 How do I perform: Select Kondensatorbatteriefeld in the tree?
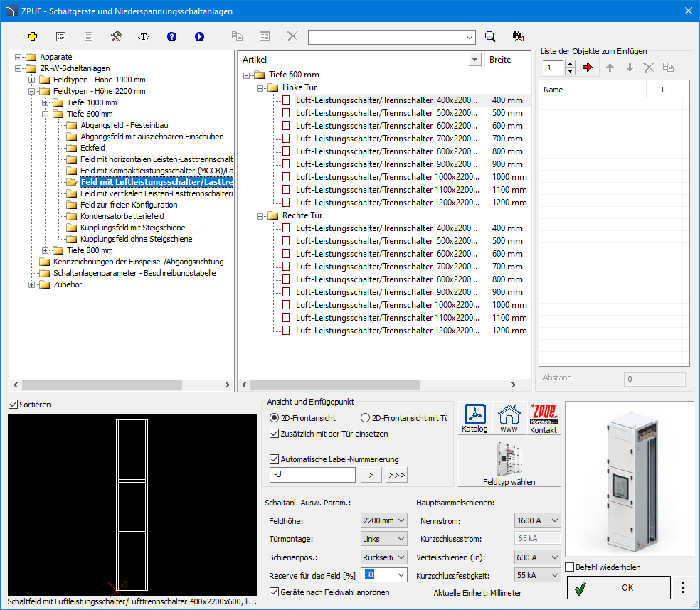click(122, 216)
